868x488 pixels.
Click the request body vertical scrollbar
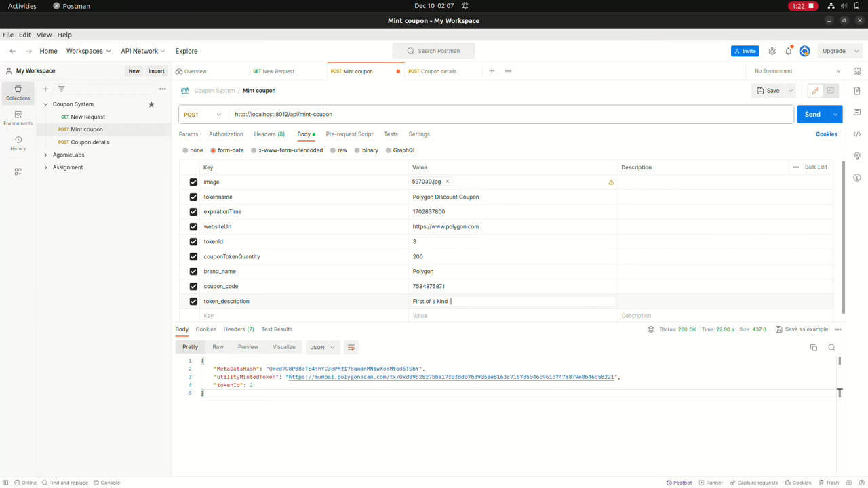(844, 237)
